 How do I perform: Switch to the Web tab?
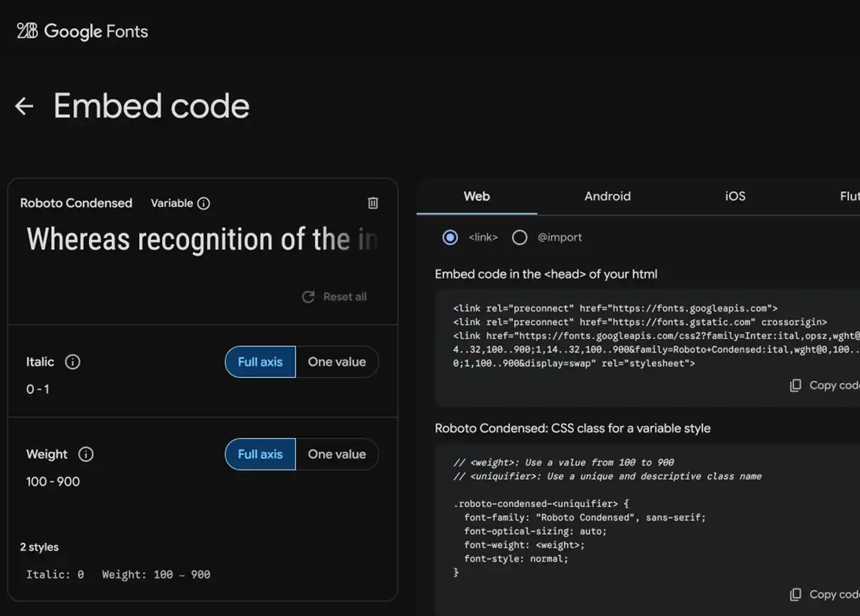coord(477,196)
